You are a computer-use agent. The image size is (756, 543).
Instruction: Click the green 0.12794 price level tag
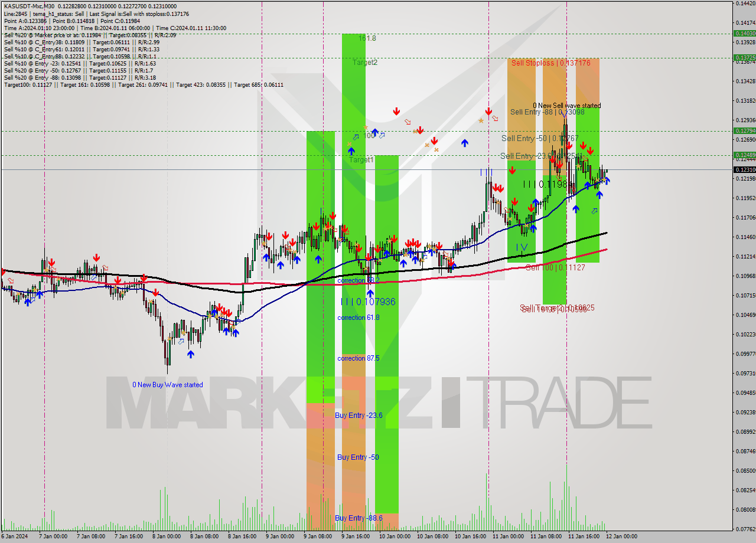pyautogui.click(x=744, y=130)
